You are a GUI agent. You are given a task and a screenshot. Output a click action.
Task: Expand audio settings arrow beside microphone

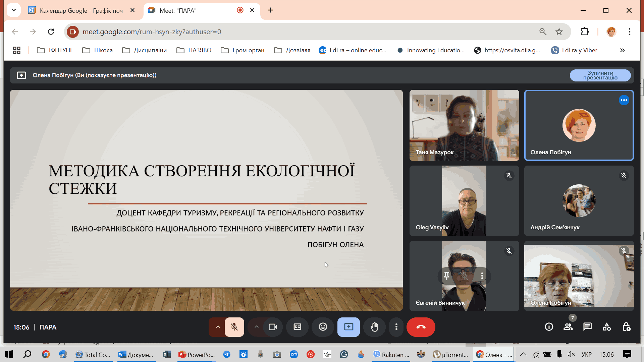click(218, 327)
